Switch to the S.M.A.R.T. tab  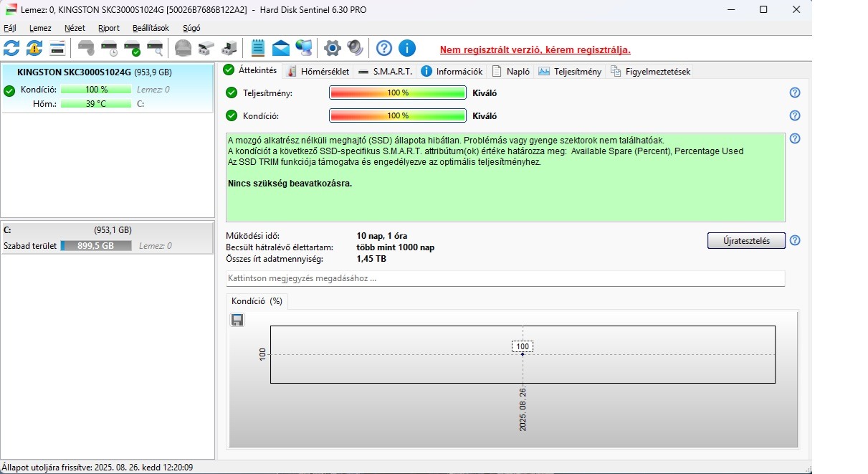385,71
